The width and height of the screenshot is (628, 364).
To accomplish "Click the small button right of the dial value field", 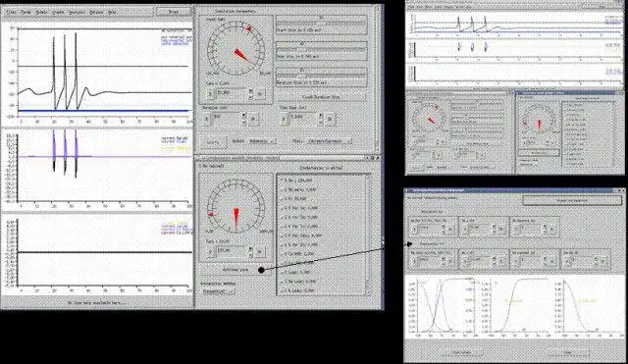I will (260, 94).
